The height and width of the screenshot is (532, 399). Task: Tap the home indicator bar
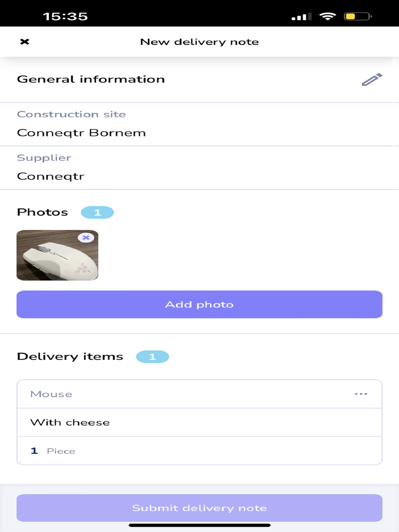coord(199,525)
